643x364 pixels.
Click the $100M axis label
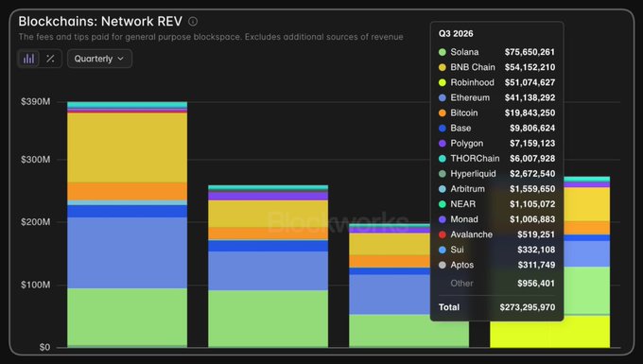click(36, 285)
